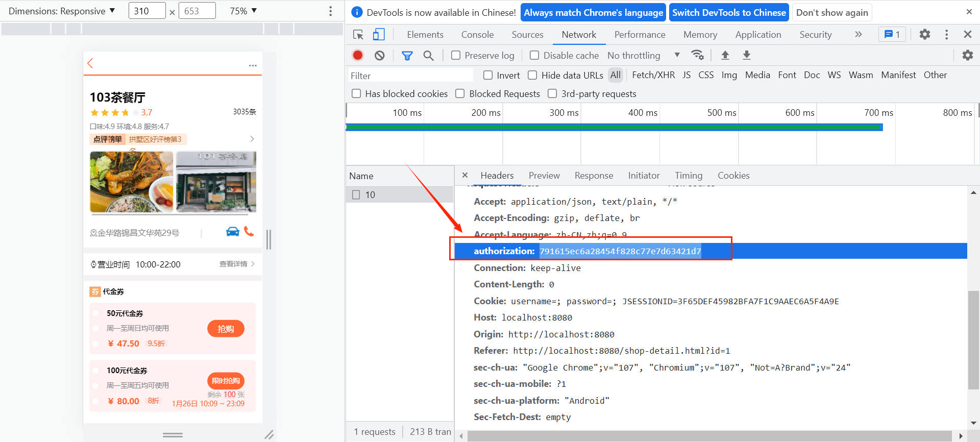Open the shop page ellipsis menu
The width and height of the screenshot is (980, 442).
coord(253,65)
